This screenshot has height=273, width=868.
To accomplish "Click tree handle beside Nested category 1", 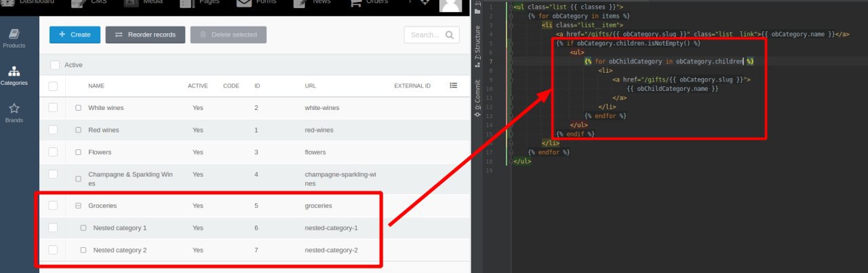I will (x=83, y=227).
